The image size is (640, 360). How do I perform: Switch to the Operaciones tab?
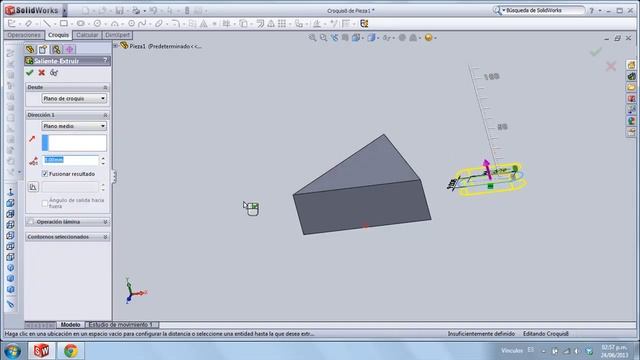(24, 35)
